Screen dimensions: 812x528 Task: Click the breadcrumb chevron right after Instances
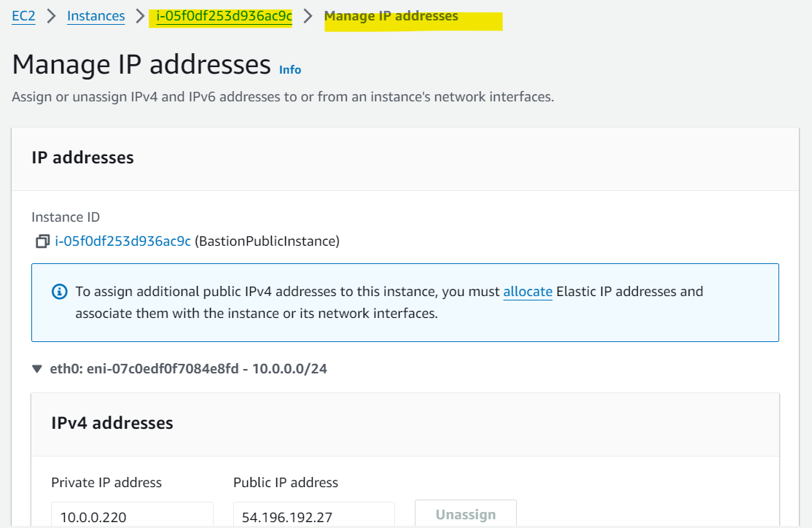[140, 16]
